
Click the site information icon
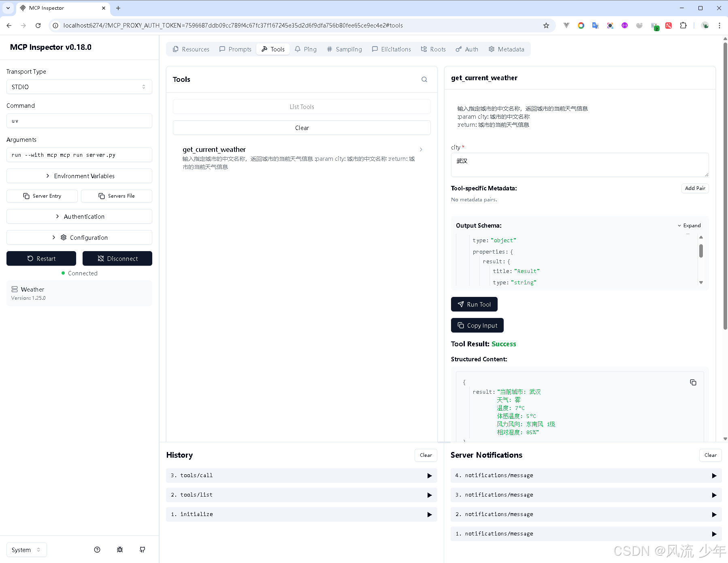click(55, 26)
